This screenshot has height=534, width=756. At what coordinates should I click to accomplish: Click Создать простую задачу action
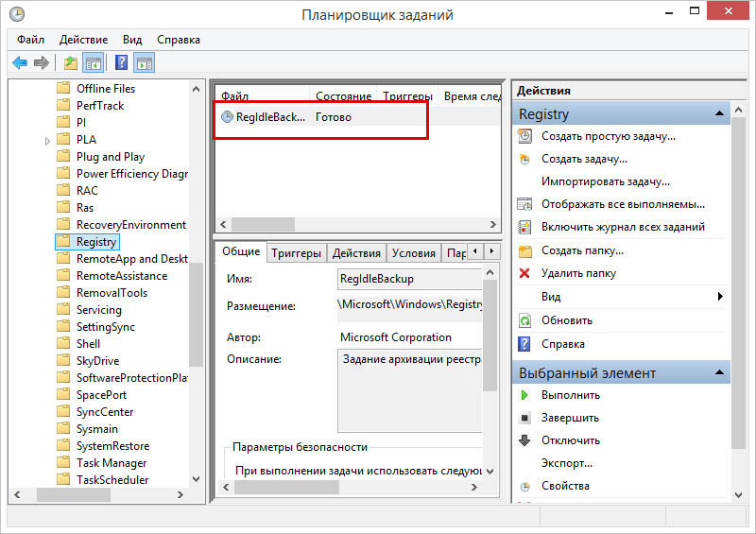pyautogui.click(x=608, y=136)
